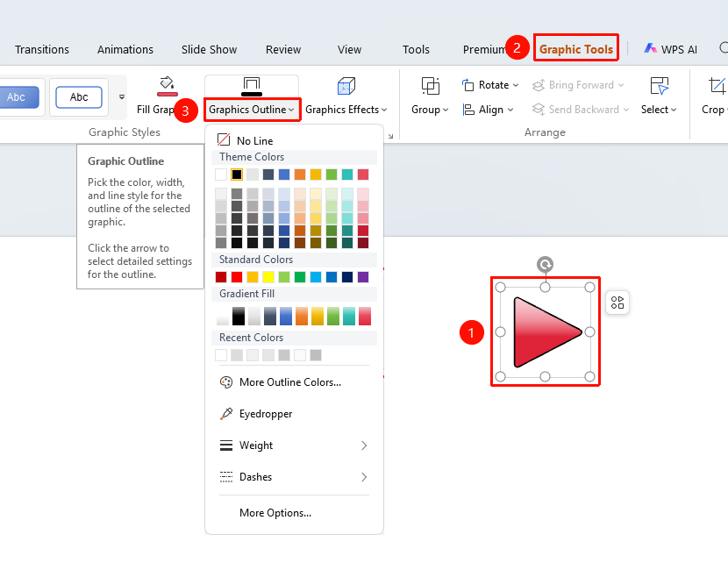Open the Group dropdown arrow
728x563 pixels.
[446, 110]
